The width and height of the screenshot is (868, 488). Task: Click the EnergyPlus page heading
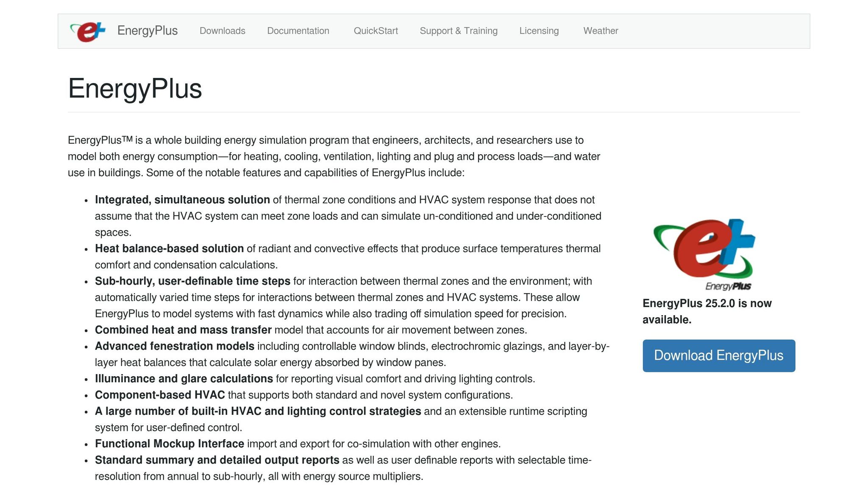(136, 88)
